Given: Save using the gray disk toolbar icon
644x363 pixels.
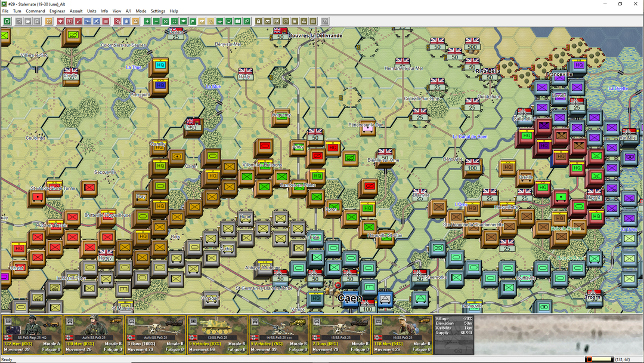Looking at the screenshot, I should click(x=37, y=21).
